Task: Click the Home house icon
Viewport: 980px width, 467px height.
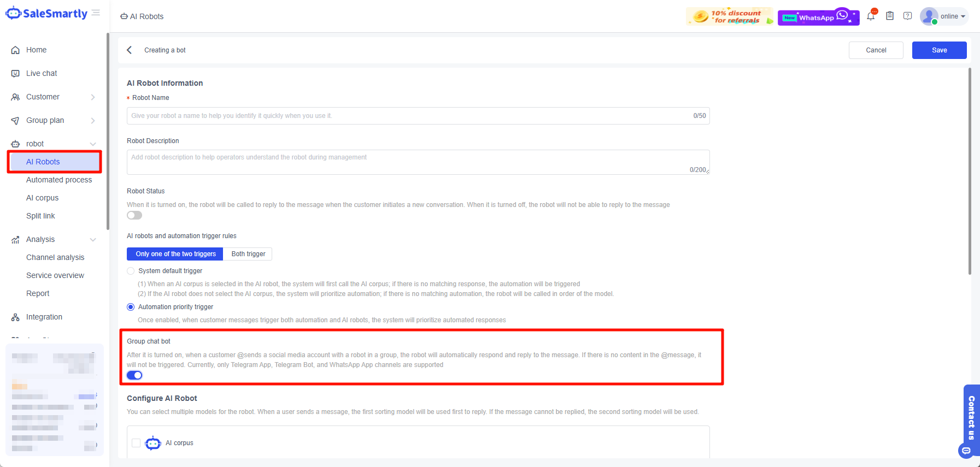Action: (15, 50)
